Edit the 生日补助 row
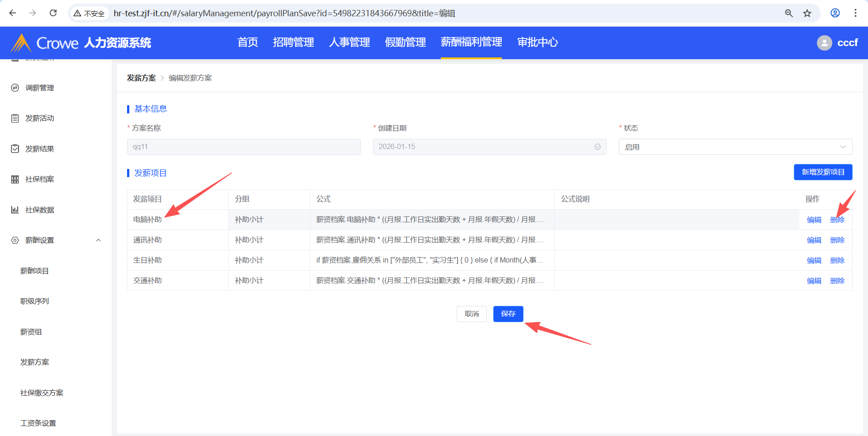The width and height of the screenshot is (868, 436). [x=814, y=261]
